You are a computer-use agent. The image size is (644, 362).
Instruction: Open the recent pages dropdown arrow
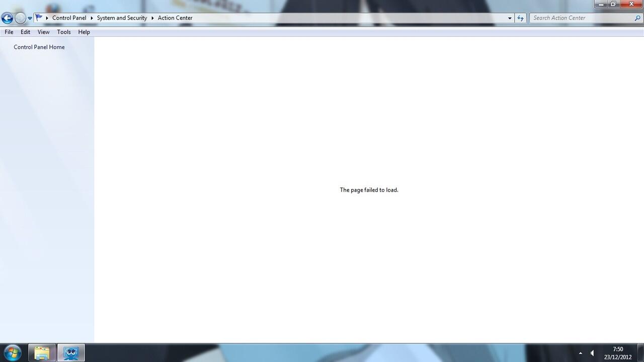[x=30, y=18]
